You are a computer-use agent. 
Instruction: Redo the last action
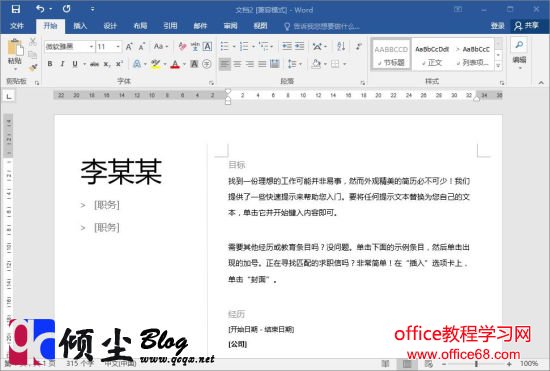pos(66,9)
